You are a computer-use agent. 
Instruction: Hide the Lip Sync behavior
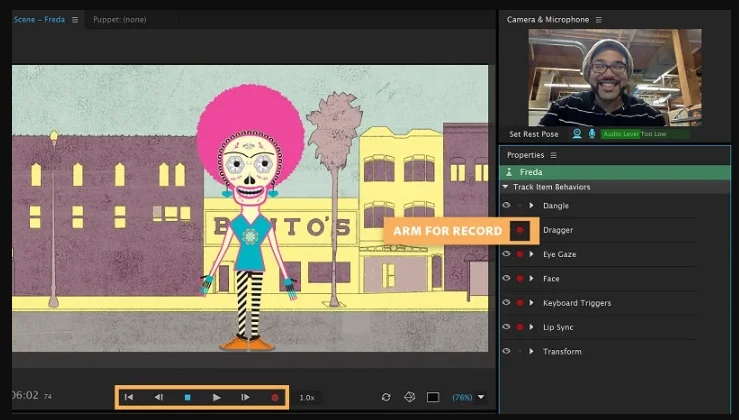click(506, 327)
